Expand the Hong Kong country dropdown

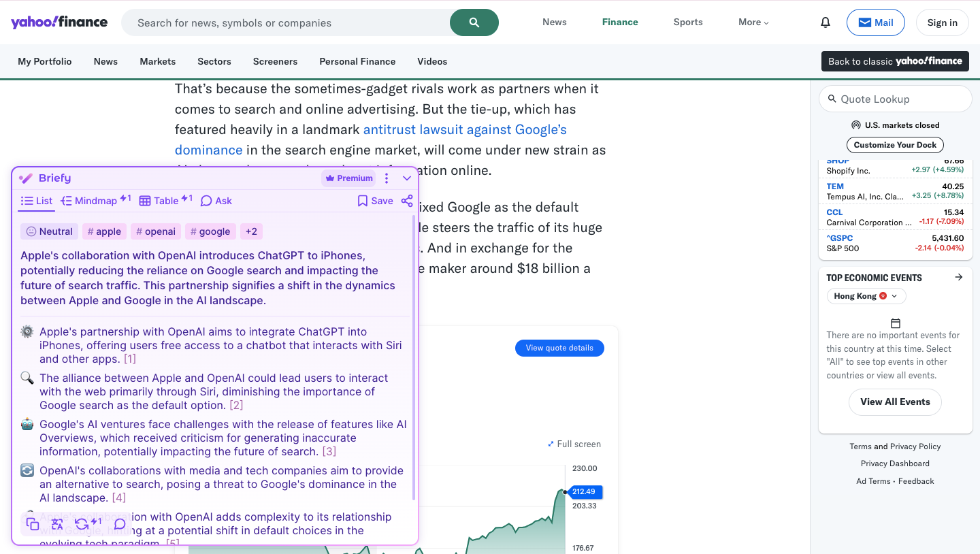pos(866,296)
